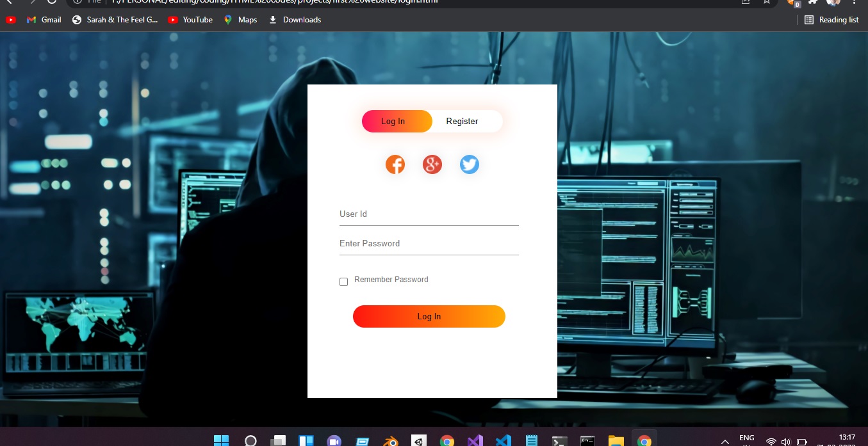Screen dimensions: 868x446
Task: Open the Chrome three-dot menu
Action: tap(855, 3)
